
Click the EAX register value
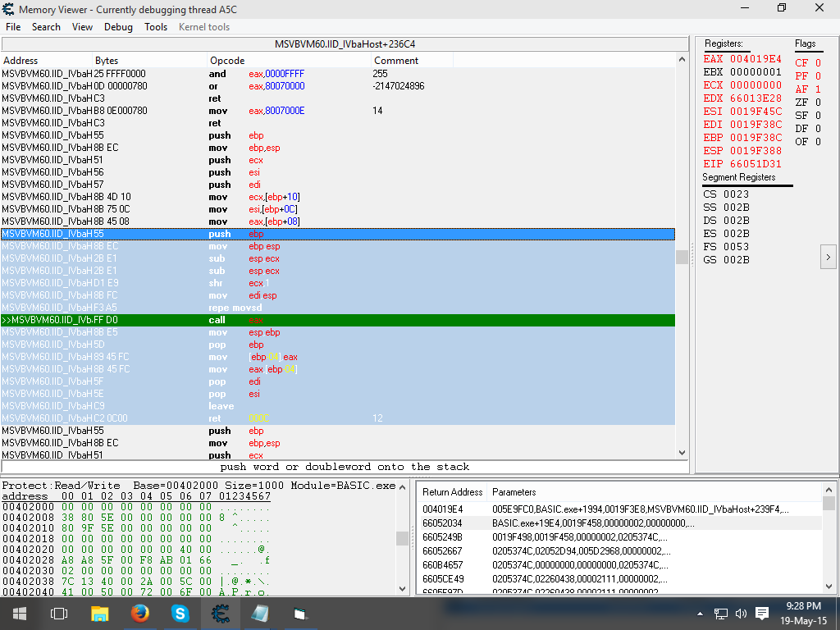pyautogui.click(x=756, y=59)
